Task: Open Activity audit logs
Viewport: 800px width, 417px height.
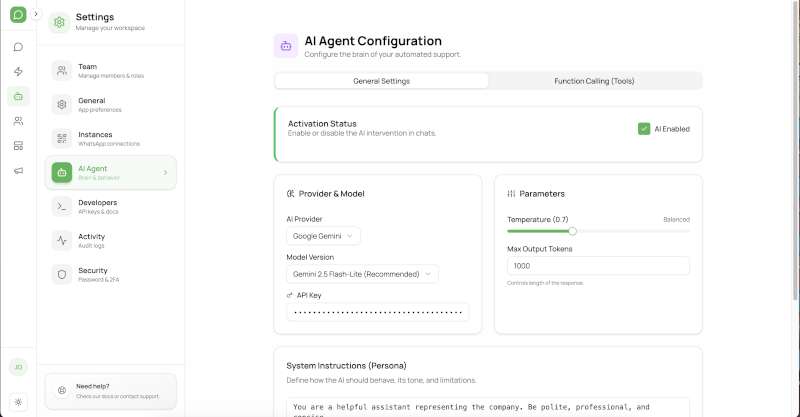Action: 111,240
